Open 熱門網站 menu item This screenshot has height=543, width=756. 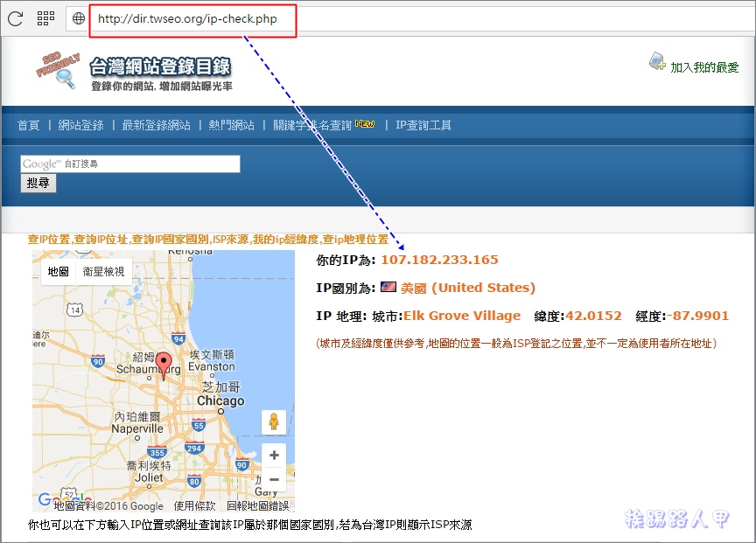pyautogui.click(x=231, y=125)
